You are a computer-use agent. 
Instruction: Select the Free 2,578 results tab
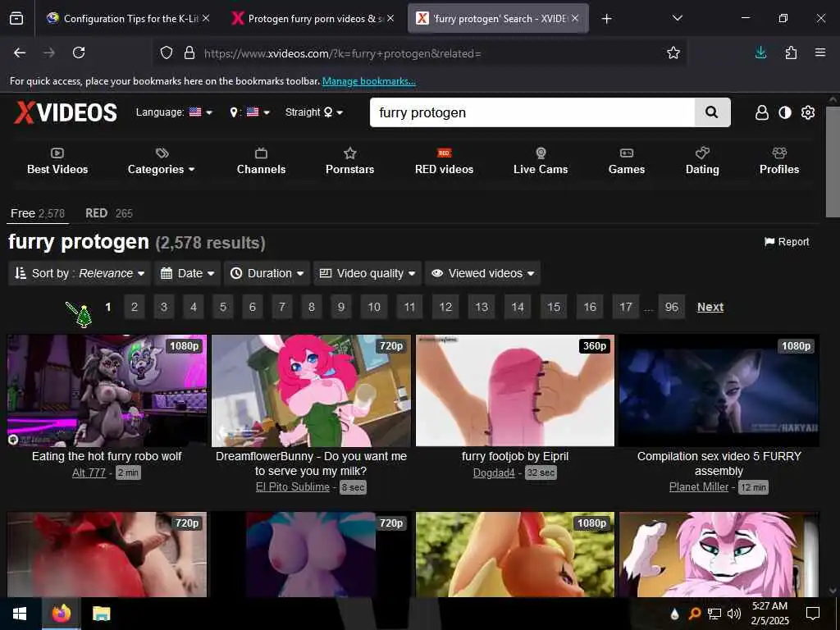pos(38,213)
